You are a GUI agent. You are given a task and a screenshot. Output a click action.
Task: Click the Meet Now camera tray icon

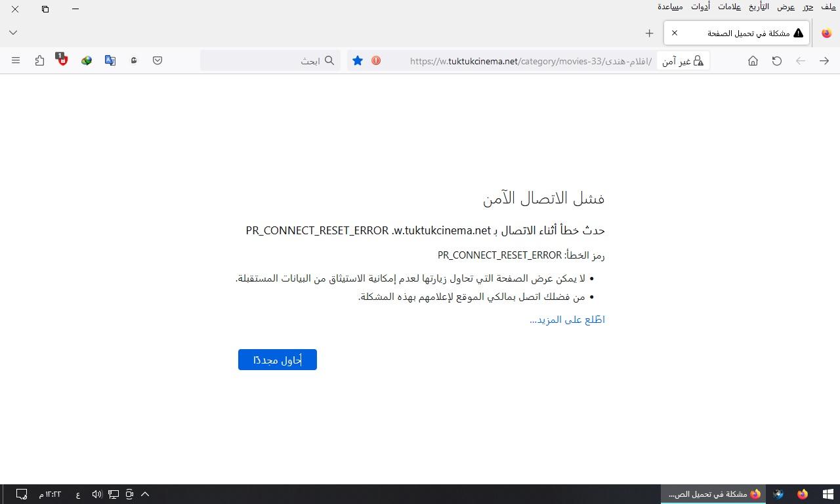click(129, 494)
